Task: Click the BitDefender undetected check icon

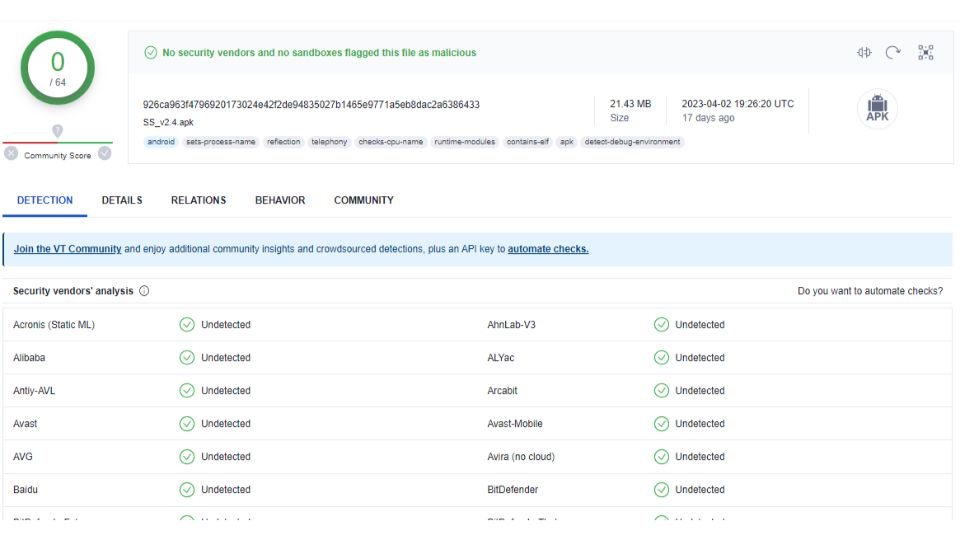Action: 661,490
